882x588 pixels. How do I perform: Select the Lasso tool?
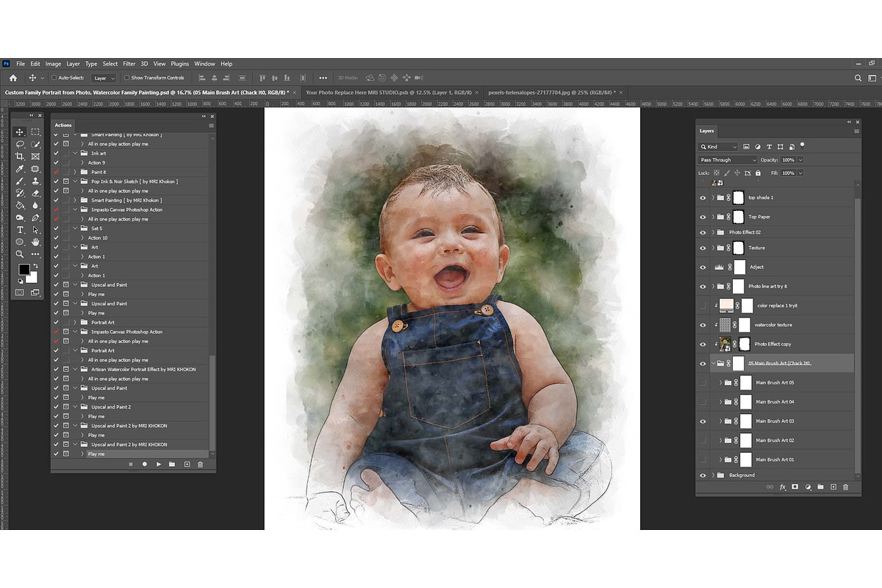20,144
